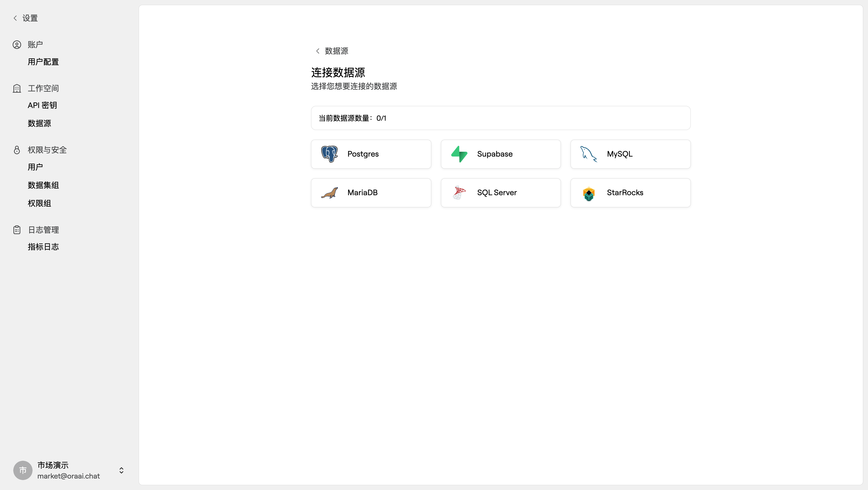This screenshot has width=868, height=490.
Task: Select the MySQL dolphin icon
Action: point(588,154)
